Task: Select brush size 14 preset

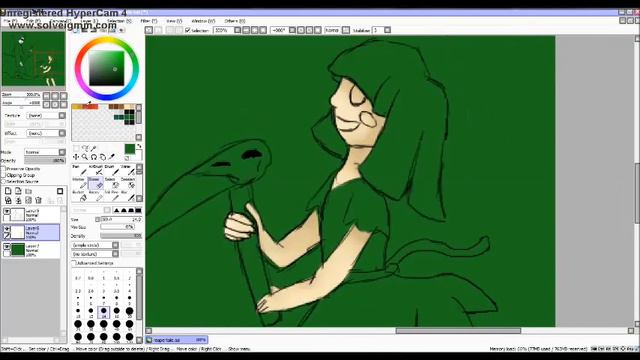Action: click(104, 313)
